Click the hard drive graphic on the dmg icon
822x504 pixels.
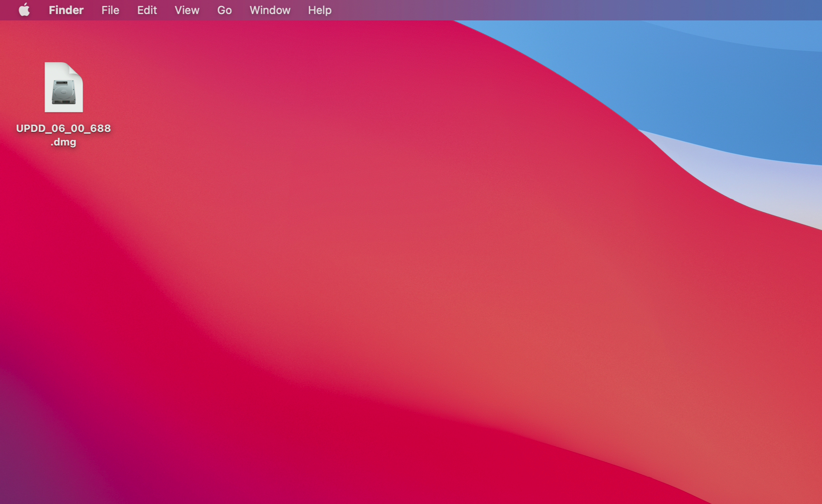pos(63,91)
